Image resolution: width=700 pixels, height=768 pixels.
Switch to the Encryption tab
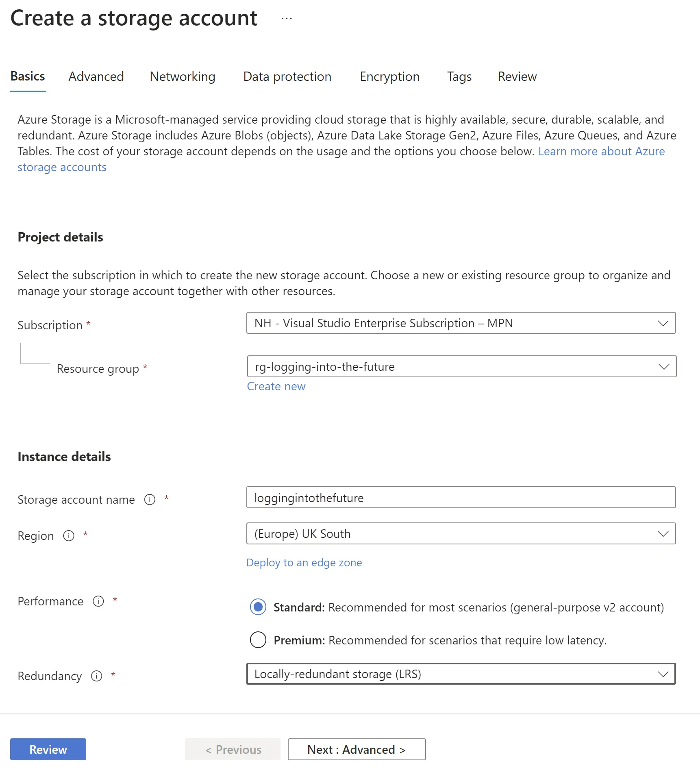click(x=389, y=76)
